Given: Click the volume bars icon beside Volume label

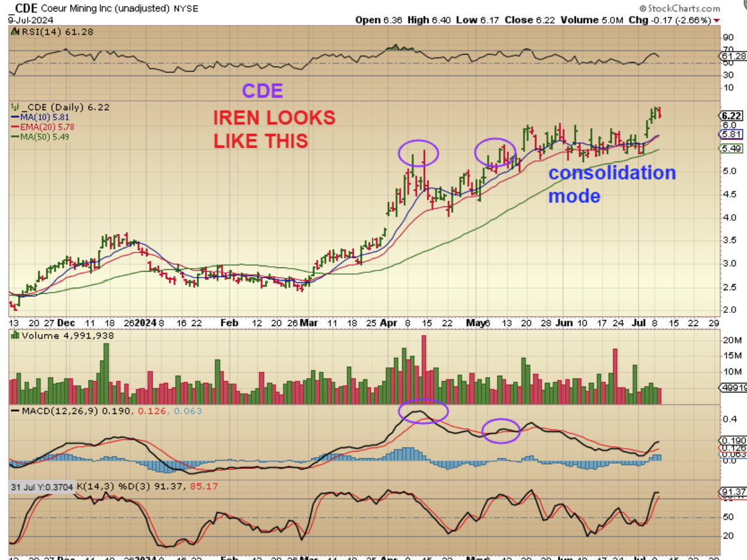Looking at the screenshot, I should pos(15,336).
